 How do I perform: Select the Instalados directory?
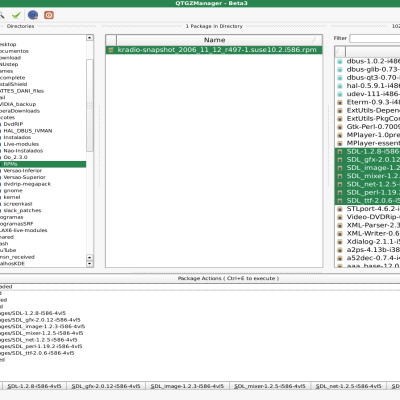[17, 137]
